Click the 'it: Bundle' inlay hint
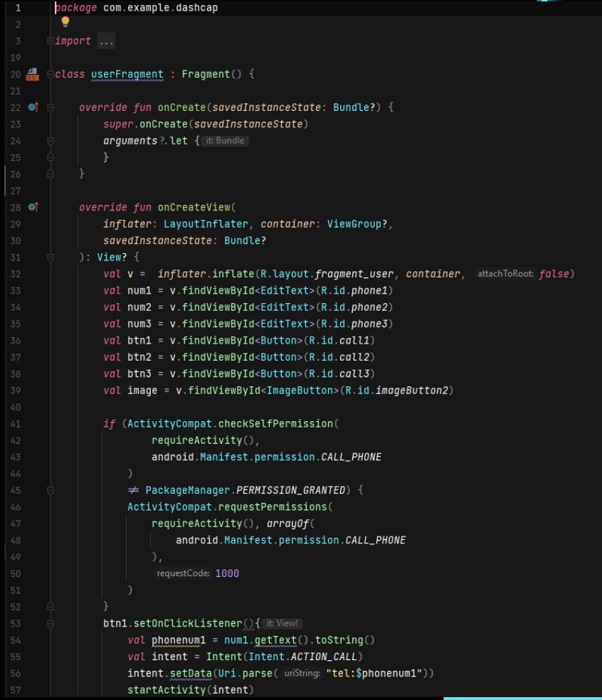 point(224,141)
